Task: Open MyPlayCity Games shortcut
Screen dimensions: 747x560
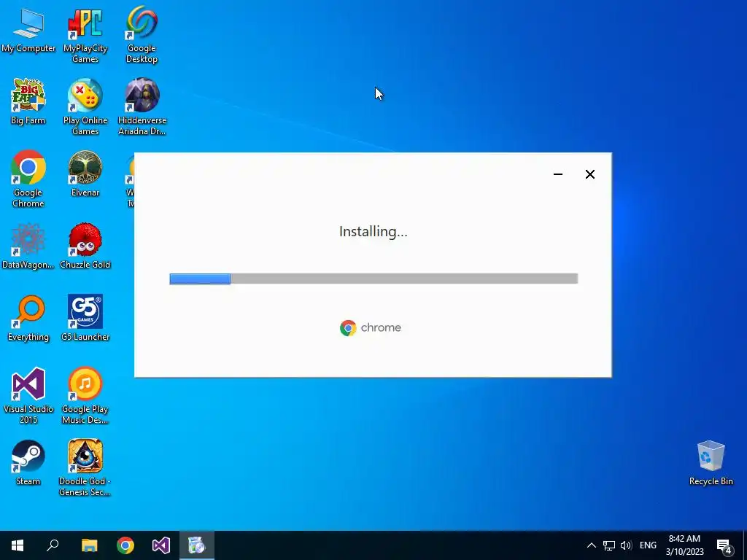Action: [x=85, y=36]
